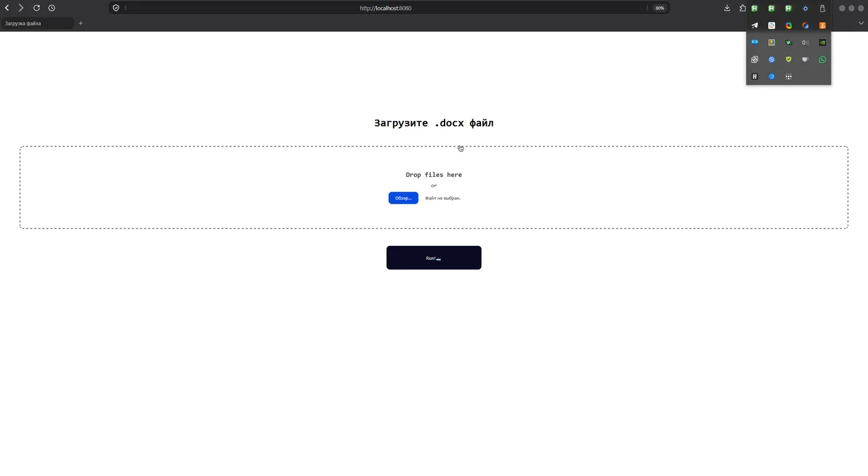Screen dimensions: 868x476
Task: Open the browser downloads icon
Action: 727,8
